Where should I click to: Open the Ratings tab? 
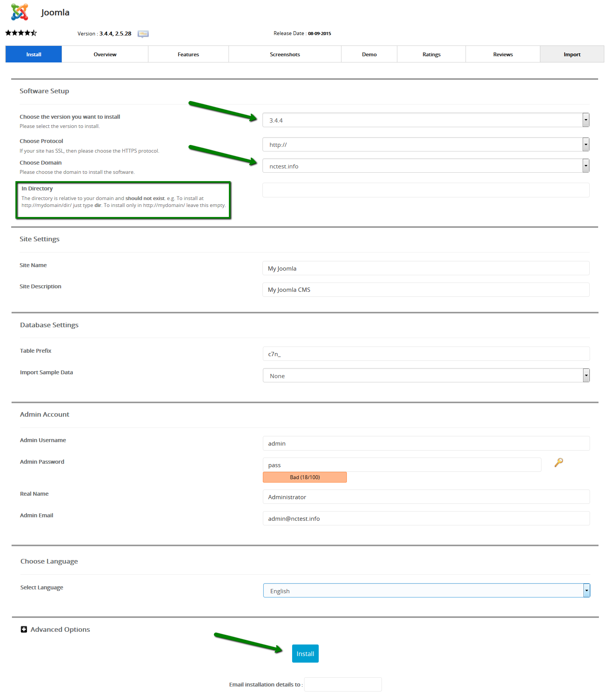tap(431, 54)
